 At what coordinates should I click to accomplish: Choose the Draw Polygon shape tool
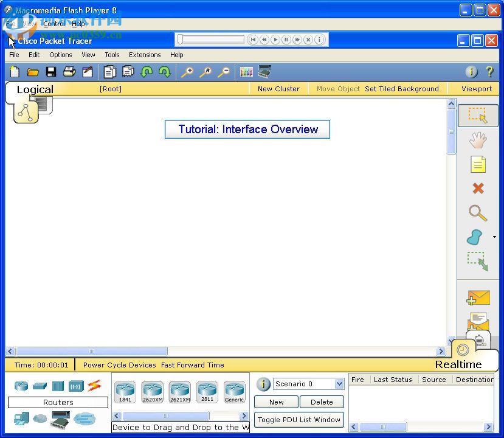pos(474,237)
